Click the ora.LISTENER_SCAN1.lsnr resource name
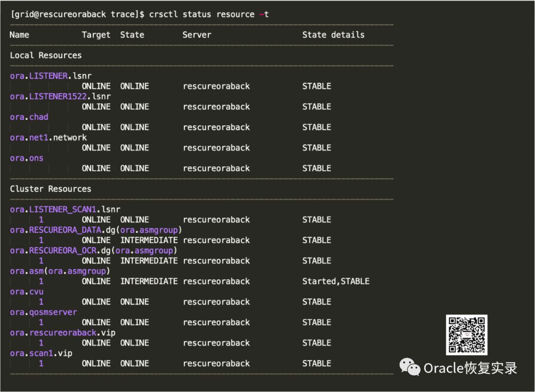Viewport: 535px width, 392px height. (x=65, y=209)
